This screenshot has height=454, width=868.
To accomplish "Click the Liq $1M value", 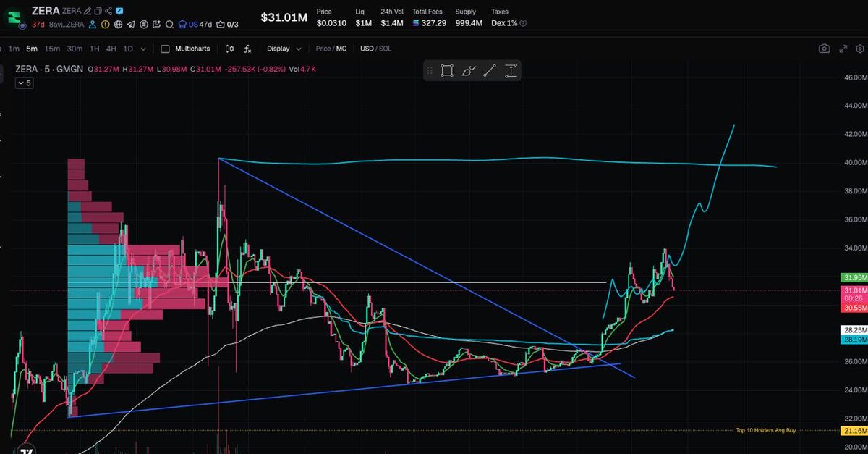I will 363,23.
